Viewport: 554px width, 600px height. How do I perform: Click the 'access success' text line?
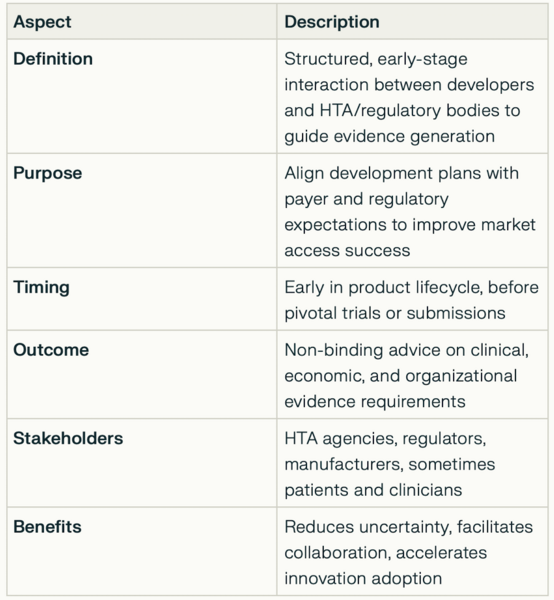point(347,251)
